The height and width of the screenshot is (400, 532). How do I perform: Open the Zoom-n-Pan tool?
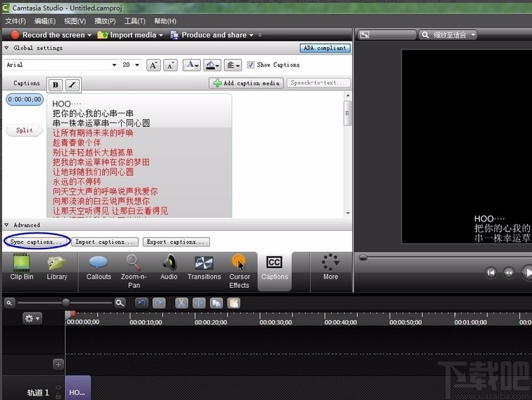134,272
